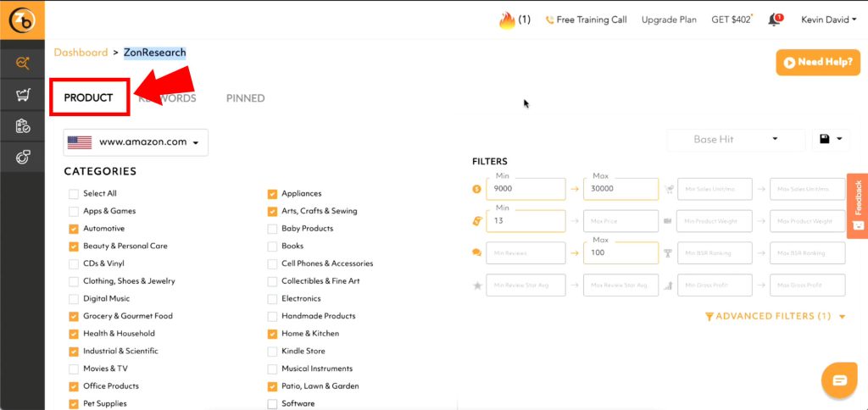This screenshot has width=868, height=410.
Task: Click the shopping cart sidebar icon
Action: click(x=22, y=95)
